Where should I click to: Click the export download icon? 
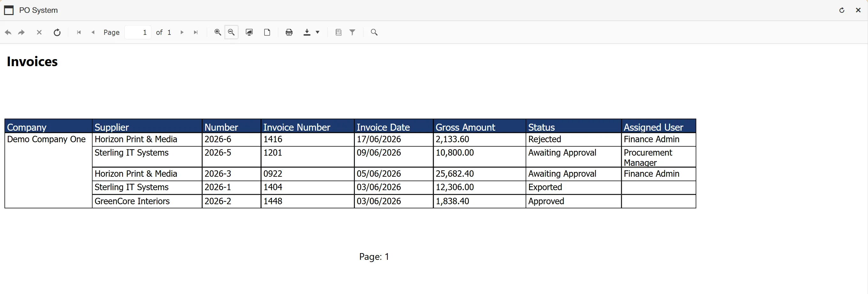tap(307, 32)
